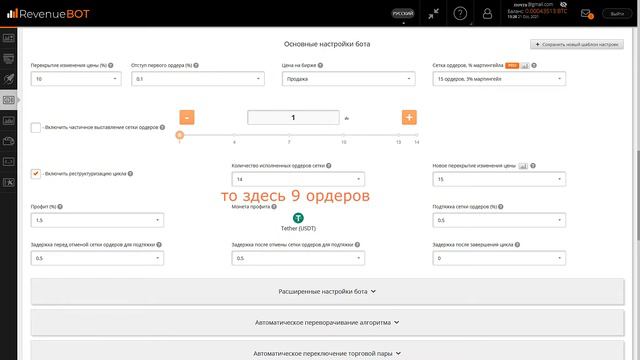640x360 pixels.
Task: Click the RevenueBOT logo
Action: (x=48, y=14)
